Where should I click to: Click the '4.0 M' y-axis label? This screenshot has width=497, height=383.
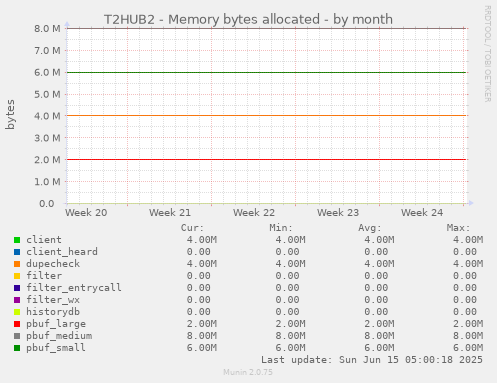click(x=47, y=116)
